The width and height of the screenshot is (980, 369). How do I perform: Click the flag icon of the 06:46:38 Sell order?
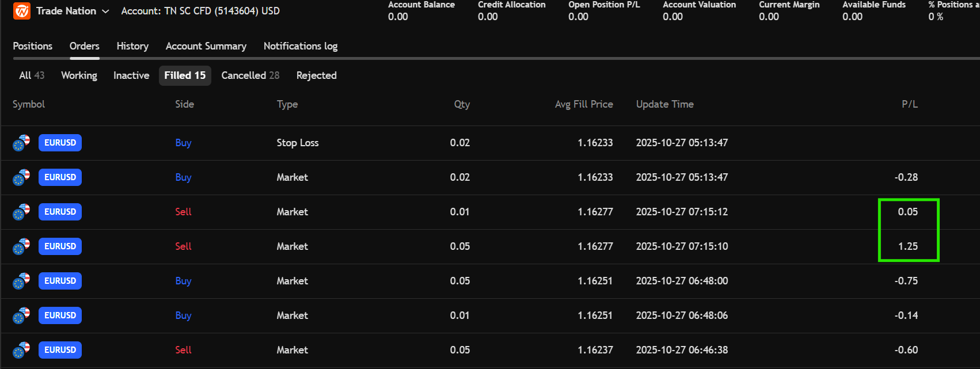click(x=21, y=350)
